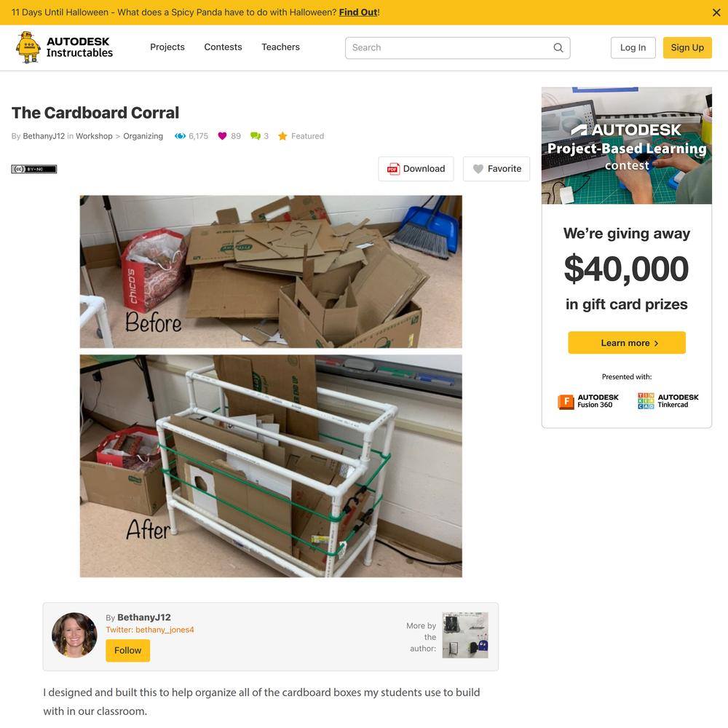This screenshot has width=728, height=728.
Task: Open the Projects menu
Action: coord(167,47)
